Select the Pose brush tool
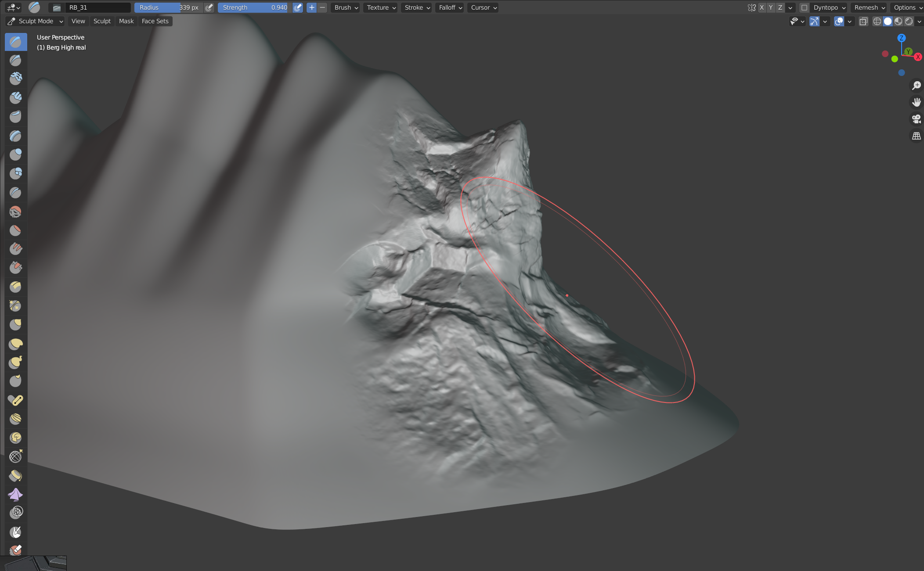The width and height of the screenshot is (924, 571). (15, 400)
